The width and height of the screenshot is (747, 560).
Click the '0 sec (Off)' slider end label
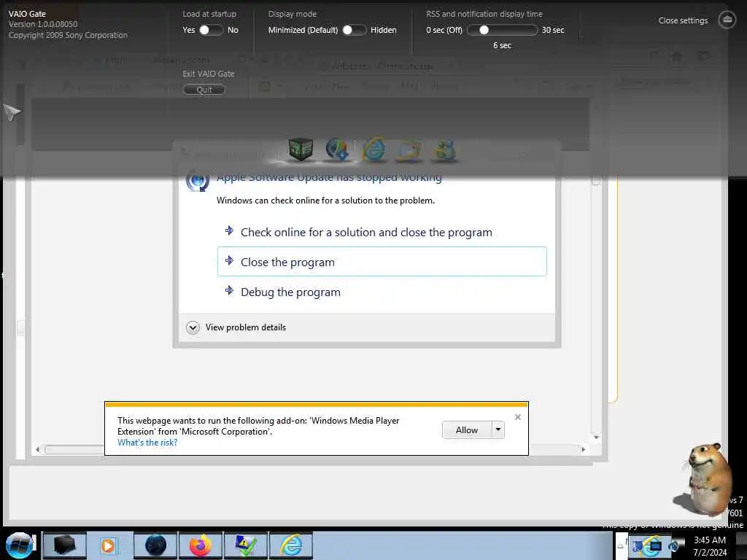click(x=444, y=30)
